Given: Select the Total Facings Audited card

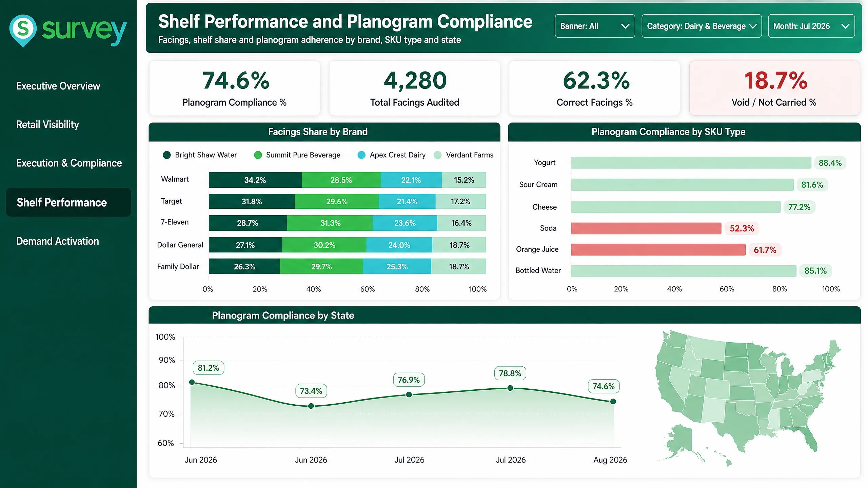Looking at the screenshot, I should tap(415, 88).
